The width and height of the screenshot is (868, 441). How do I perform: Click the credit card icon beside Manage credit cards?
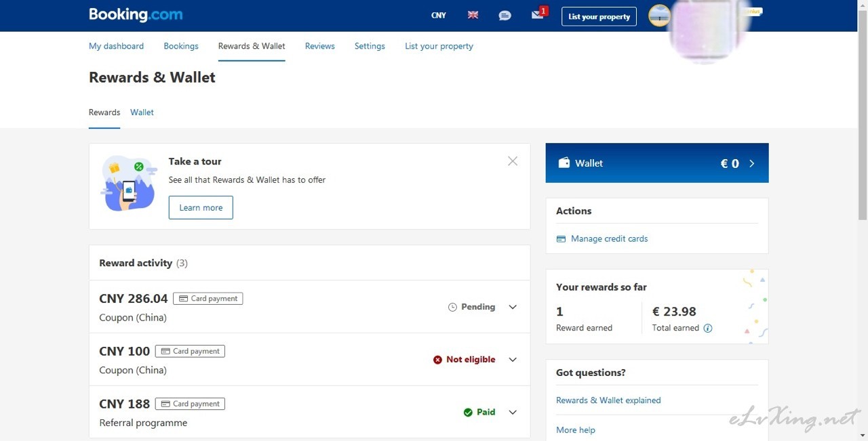pyautogui.click(x=561, y=239)
